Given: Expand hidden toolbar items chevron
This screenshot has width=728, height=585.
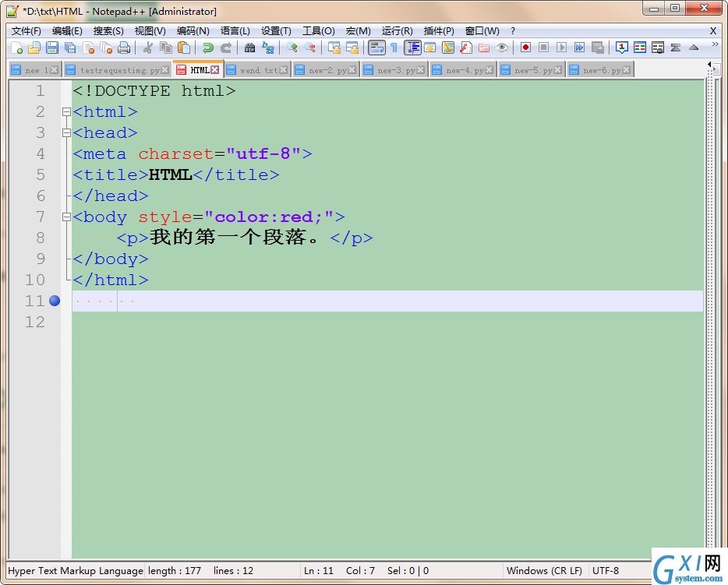Looking at the screenshot, I should point(715,44).
